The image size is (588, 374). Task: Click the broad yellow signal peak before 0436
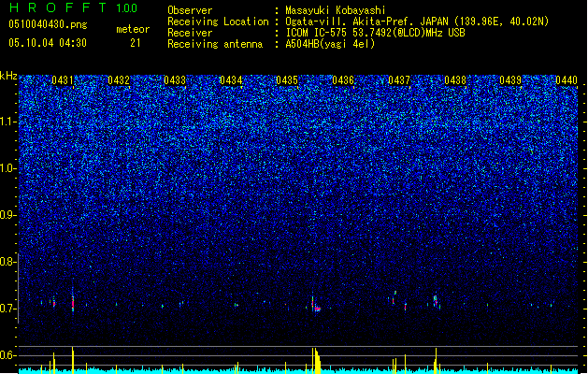tap(316, 360)
